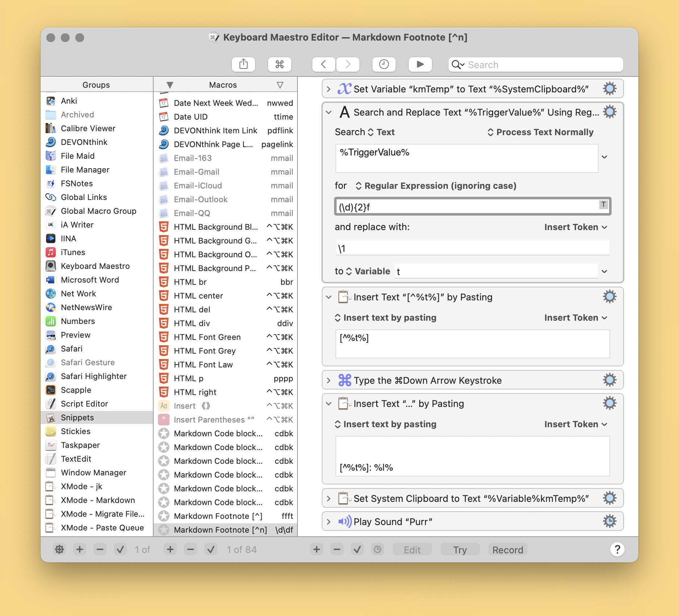Click the action timeout clock icon in bottom bar
Viewport: 679px width, 616px height.
(377, 549)
